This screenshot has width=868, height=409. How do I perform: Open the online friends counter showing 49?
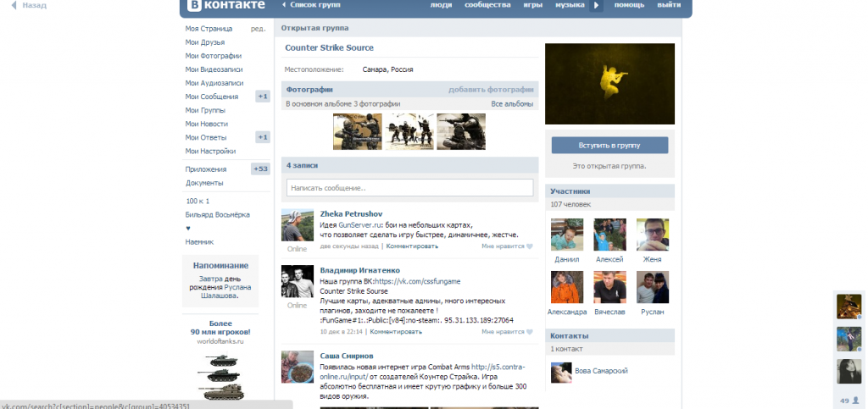(848, 400)
